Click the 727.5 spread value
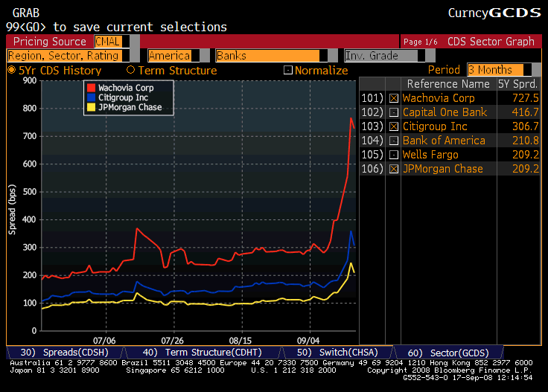The height and width of the screenshot is (392, 548). pos(525,98)
